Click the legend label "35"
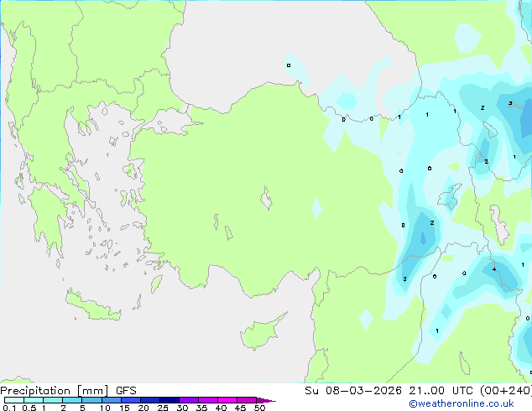This screenshot has height=411, width=532. 201,408
